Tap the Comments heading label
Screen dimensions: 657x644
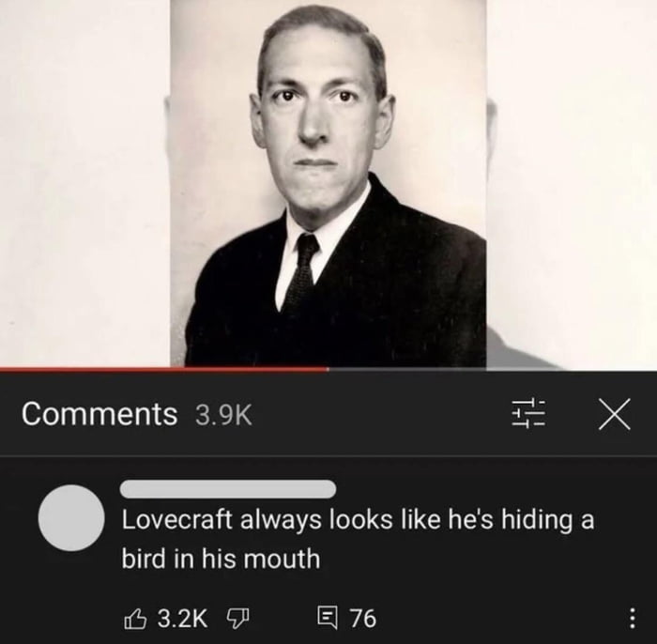tap(99, 414)
